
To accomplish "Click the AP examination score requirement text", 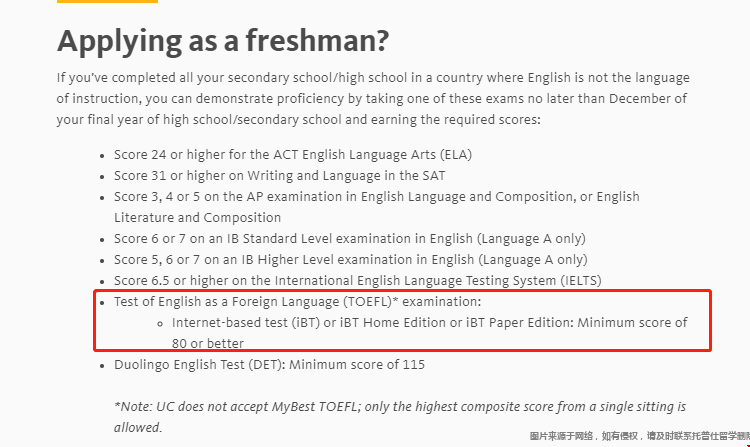I will click(x=376, y=197).
